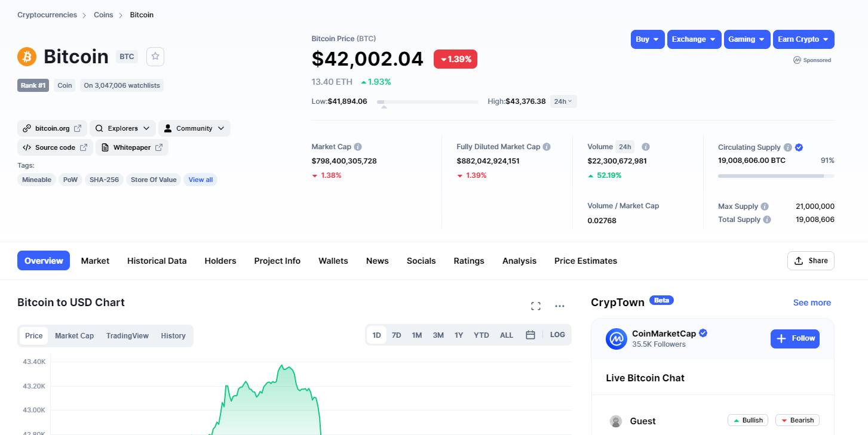Click the SHA-256 tag
The width and height of the screenshot is (868, 435).
(104, 180)
